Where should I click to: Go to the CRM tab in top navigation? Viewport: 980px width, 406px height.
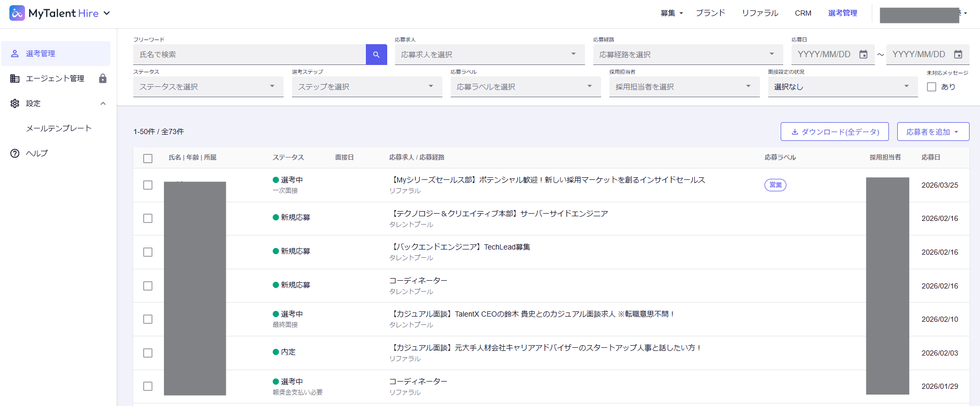click(803, 13)
